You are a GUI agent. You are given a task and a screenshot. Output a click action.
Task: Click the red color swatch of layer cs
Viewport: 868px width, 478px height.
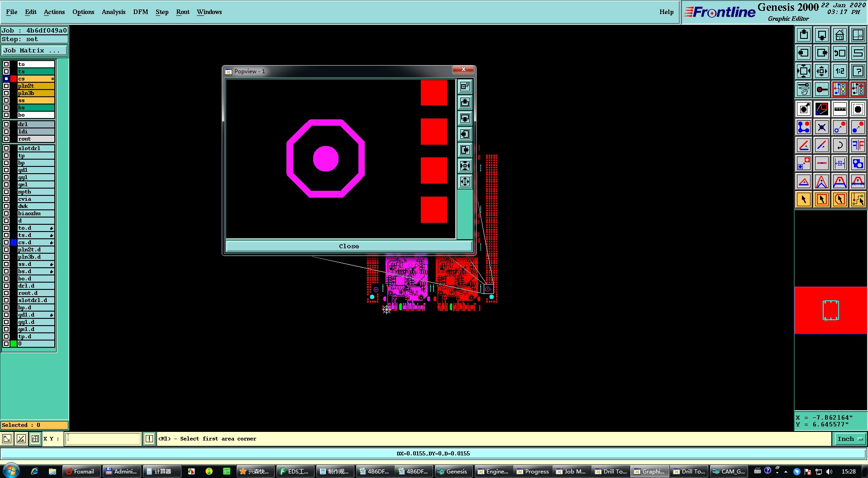[x=14, y=79]
